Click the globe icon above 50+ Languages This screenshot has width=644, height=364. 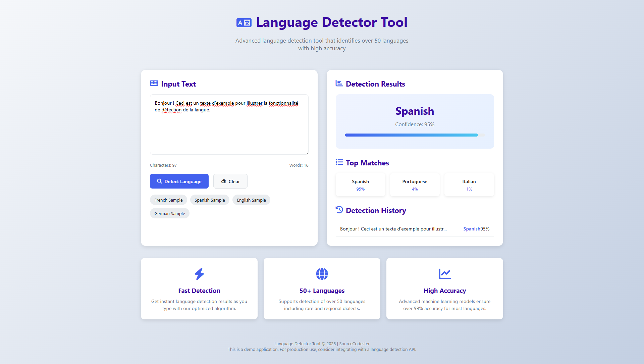(322, 274)
